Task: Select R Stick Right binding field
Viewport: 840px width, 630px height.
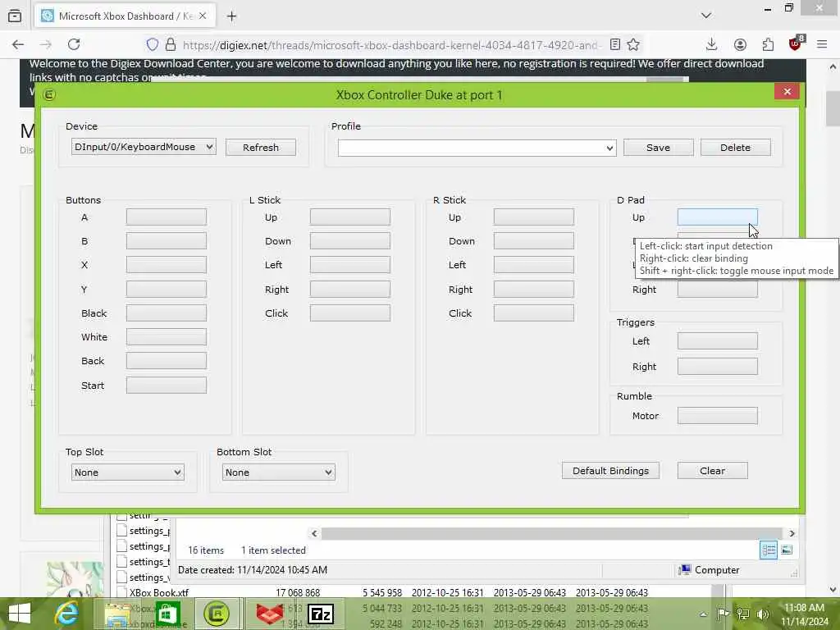Action: [533, 290]
